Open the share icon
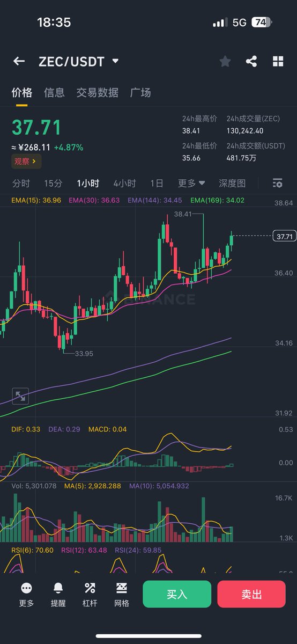The height and width of the screenshot is (644, 297). click(x=251, y=61)
